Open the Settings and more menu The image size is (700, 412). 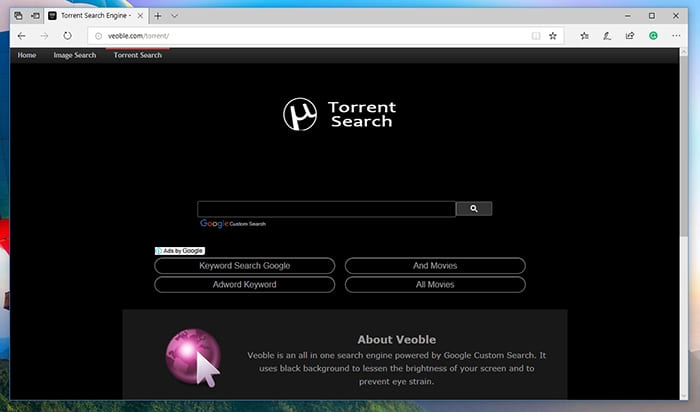click(x=676, y=36)
